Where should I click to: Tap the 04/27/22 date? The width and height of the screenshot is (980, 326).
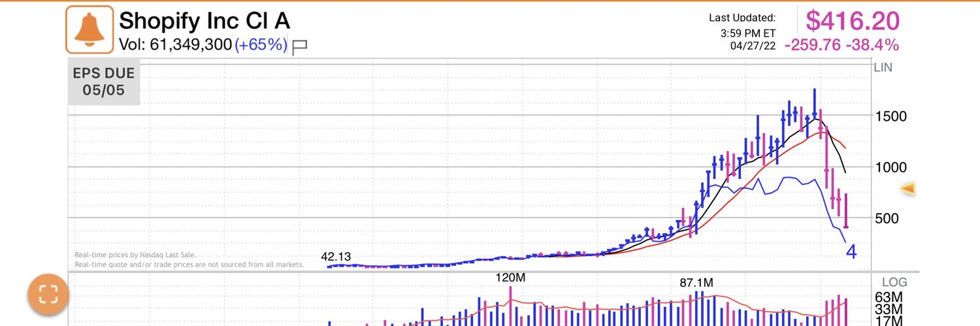[753, 46]
